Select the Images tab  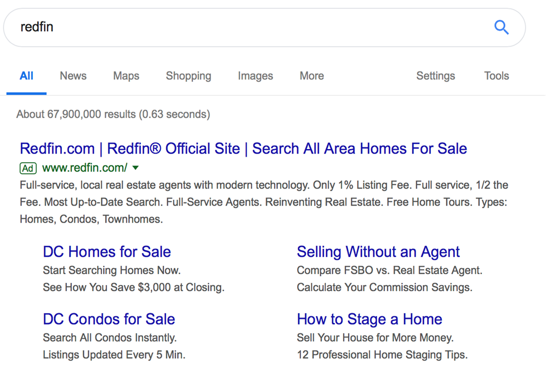click(x=255, y=76)
